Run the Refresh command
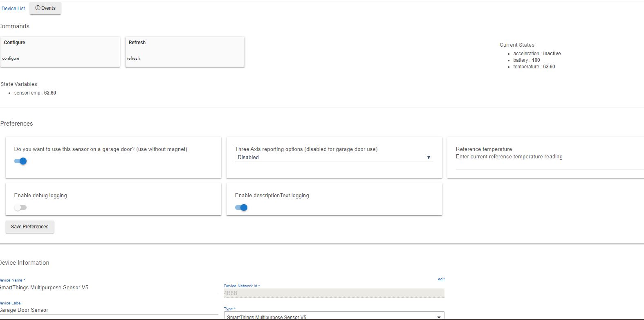The image size is (644, 320). pos(184,52)
